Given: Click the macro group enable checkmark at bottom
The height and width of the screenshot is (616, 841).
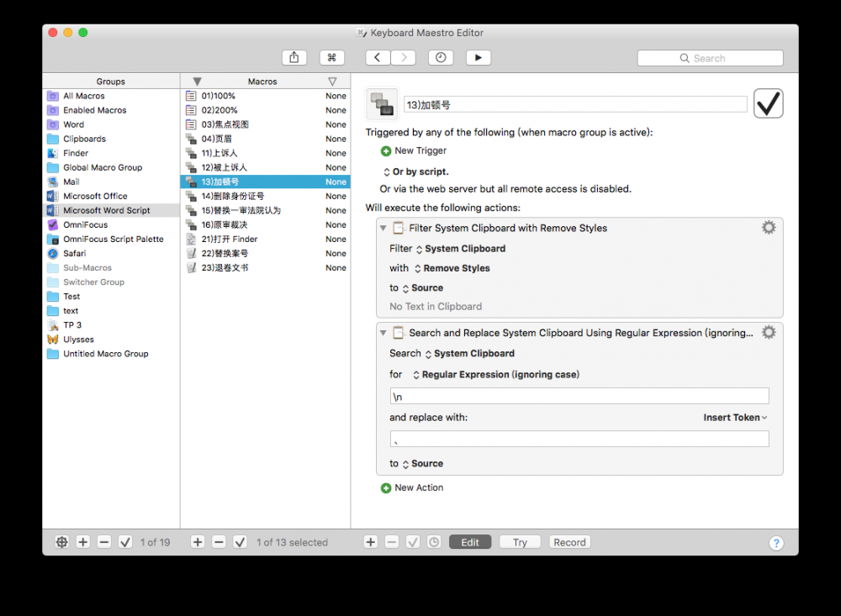Looking at the screenshot, I should pos(125,542).
